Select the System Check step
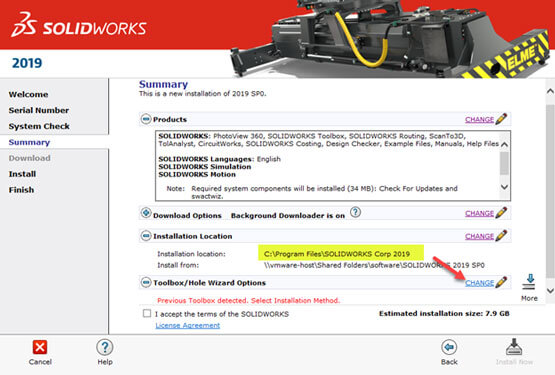The height and width of the screenshot is (375, 555). click(x=39, y=126)
